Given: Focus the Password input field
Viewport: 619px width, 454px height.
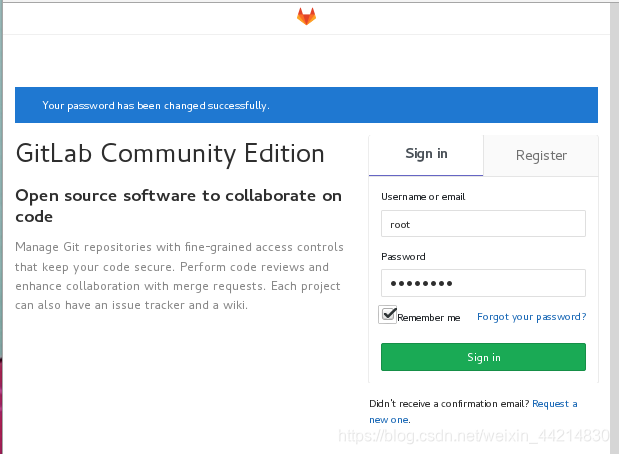Looking at the screenshot, I should (x=483, y=283).
